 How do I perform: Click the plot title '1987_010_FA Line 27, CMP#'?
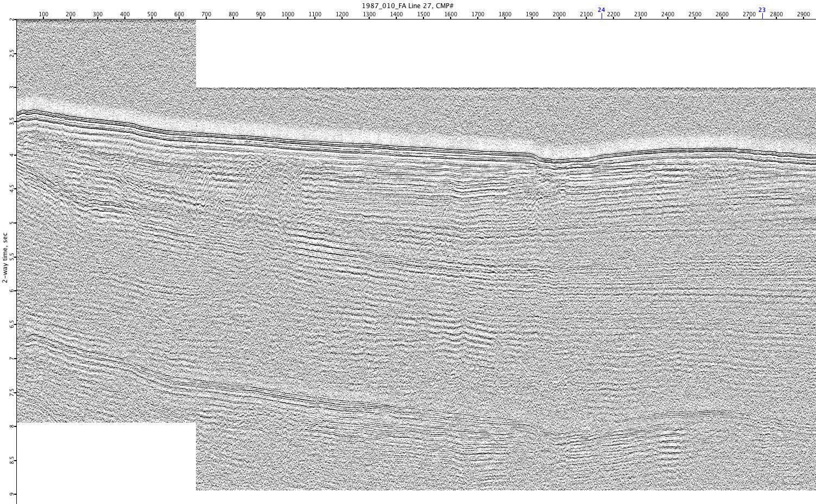pos(408,5)
